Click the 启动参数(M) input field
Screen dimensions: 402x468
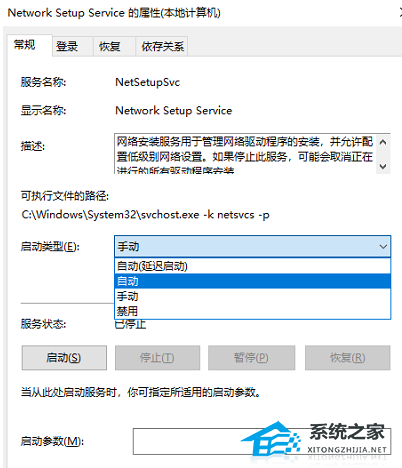(x=262, y=441)
